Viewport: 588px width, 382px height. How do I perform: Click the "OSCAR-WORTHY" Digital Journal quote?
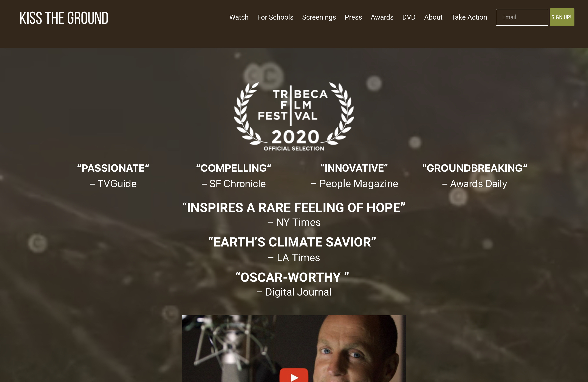[294, 284]
